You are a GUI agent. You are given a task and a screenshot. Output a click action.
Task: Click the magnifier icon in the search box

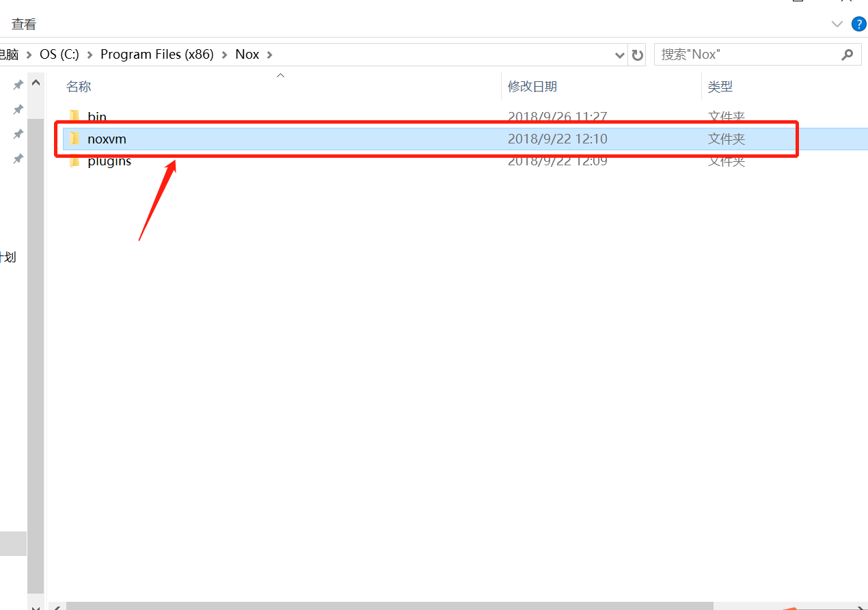tap(847, 55)
